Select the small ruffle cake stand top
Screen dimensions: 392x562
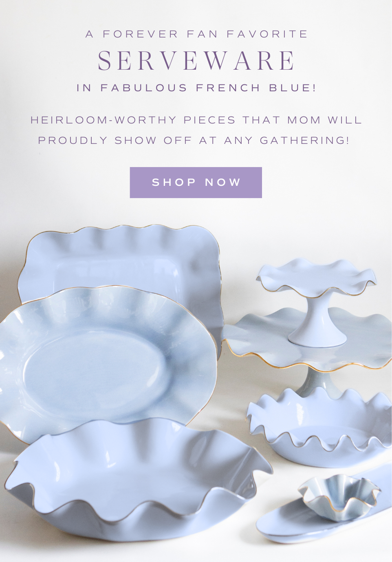316,277
